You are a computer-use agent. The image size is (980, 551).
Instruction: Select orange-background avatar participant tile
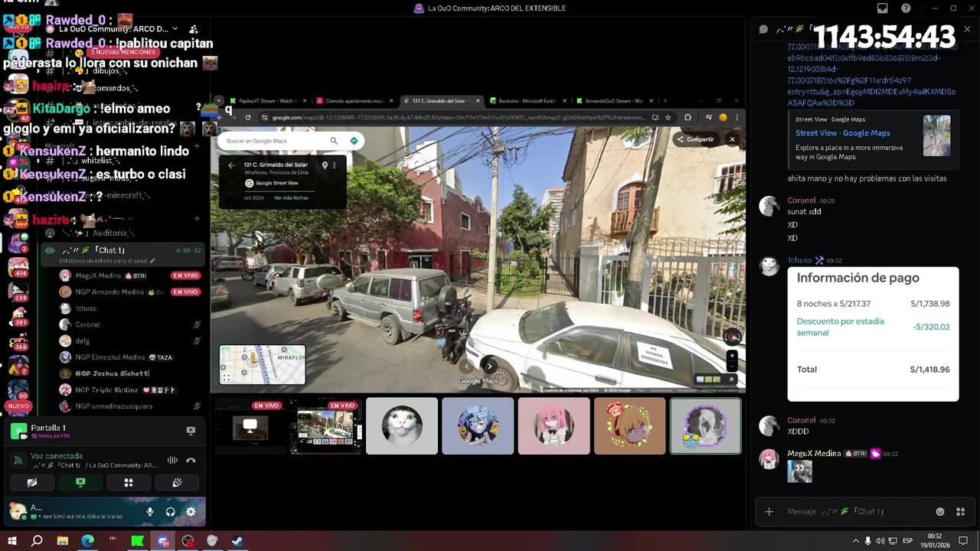629,426
